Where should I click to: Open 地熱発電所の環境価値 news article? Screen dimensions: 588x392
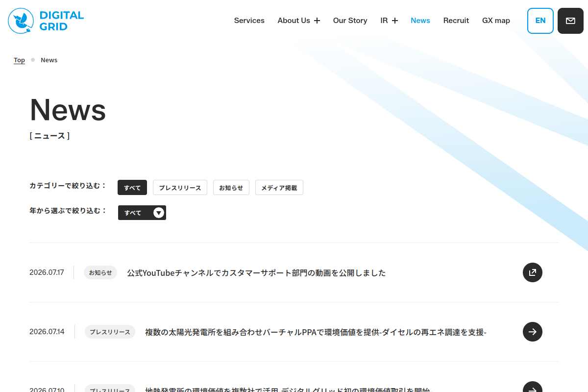click(288, 390)
